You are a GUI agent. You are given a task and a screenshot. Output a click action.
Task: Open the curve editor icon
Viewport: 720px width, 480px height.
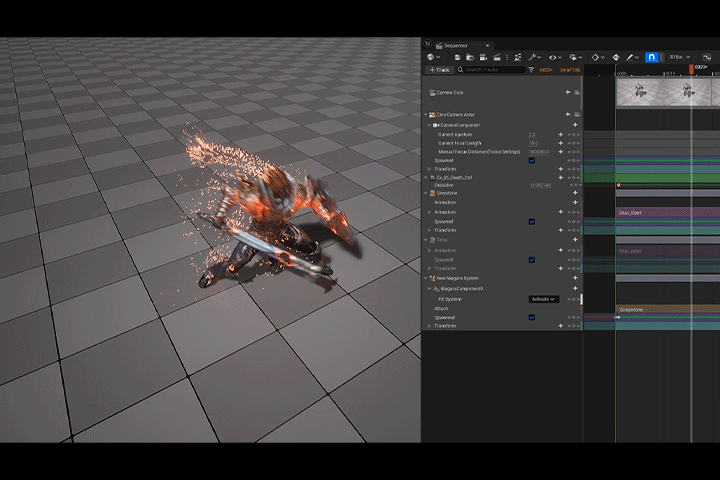pos(707,57)
